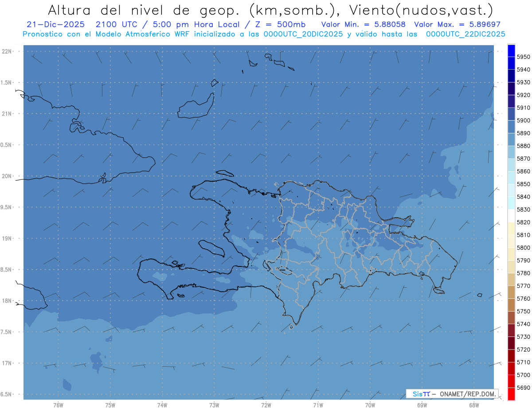Click the map title 'Altura del nivel de geop.'
532x411 pixels.
(x=145, y=10)
